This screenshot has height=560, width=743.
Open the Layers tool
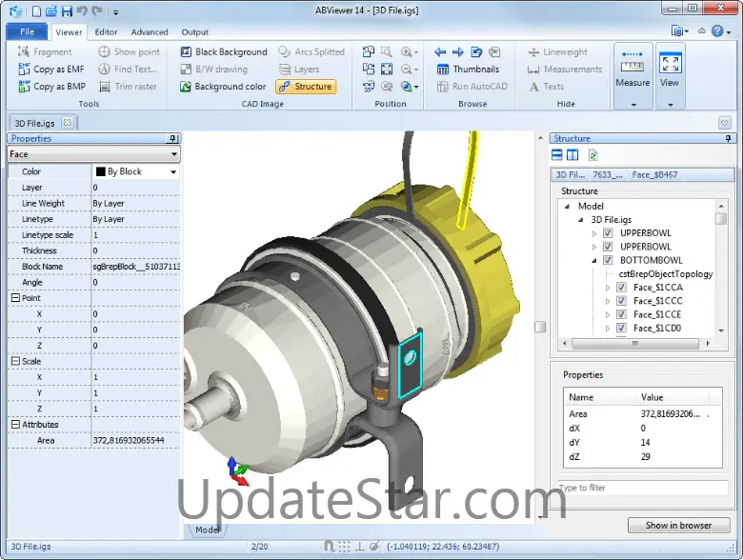pyautogui.click(x=299, y=70)
